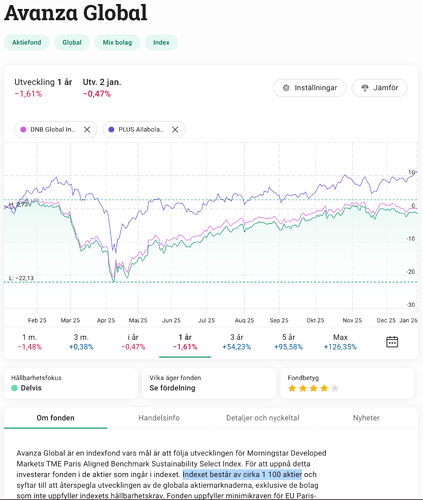This screenshot has height=500, width=423.
Task: Select the Aktiefond tag
Action: (27, 43)
